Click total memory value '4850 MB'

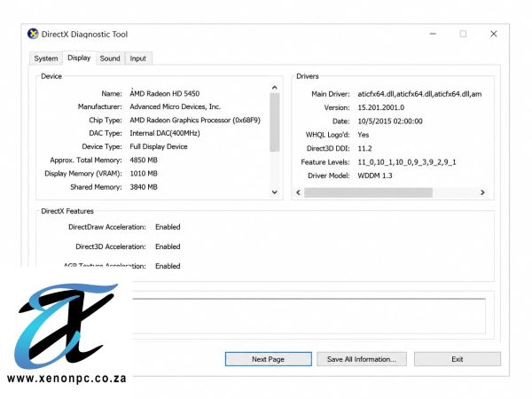point(144,160)
